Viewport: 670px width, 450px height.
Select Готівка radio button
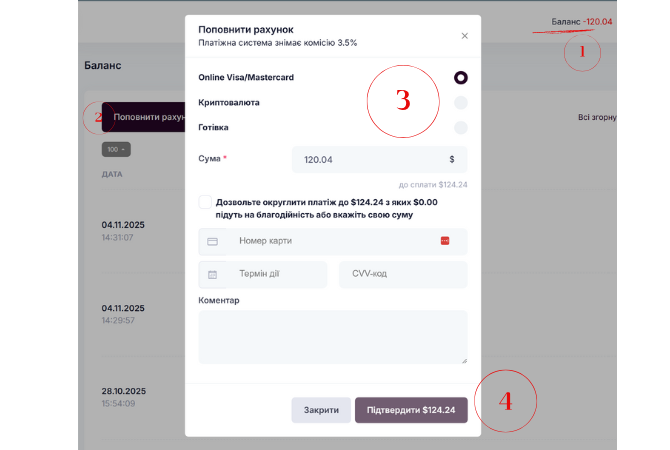click(x=460, y=127)
